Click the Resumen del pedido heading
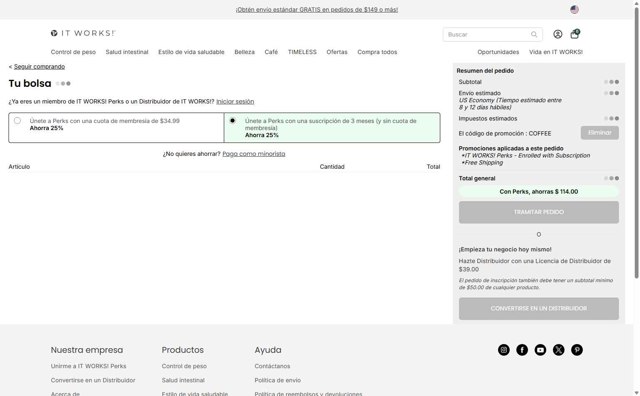This screenshot has height=396, width=640. pyautogui.click(x=485, y=71)
